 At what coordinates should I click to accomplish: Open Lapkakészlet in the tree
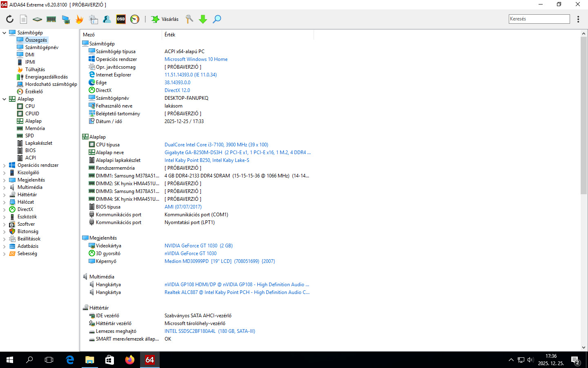click(39, 143)
